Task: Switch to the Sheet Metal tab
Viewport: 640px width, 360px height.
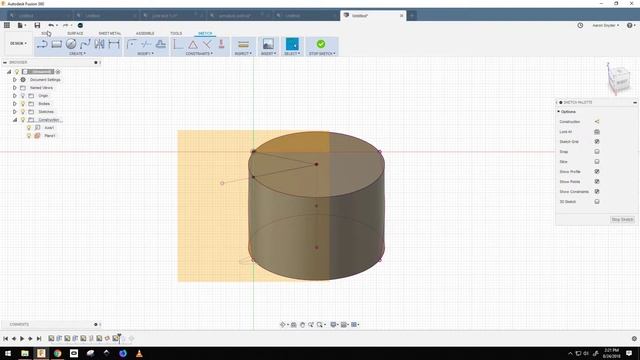Action: click(110, 33)
